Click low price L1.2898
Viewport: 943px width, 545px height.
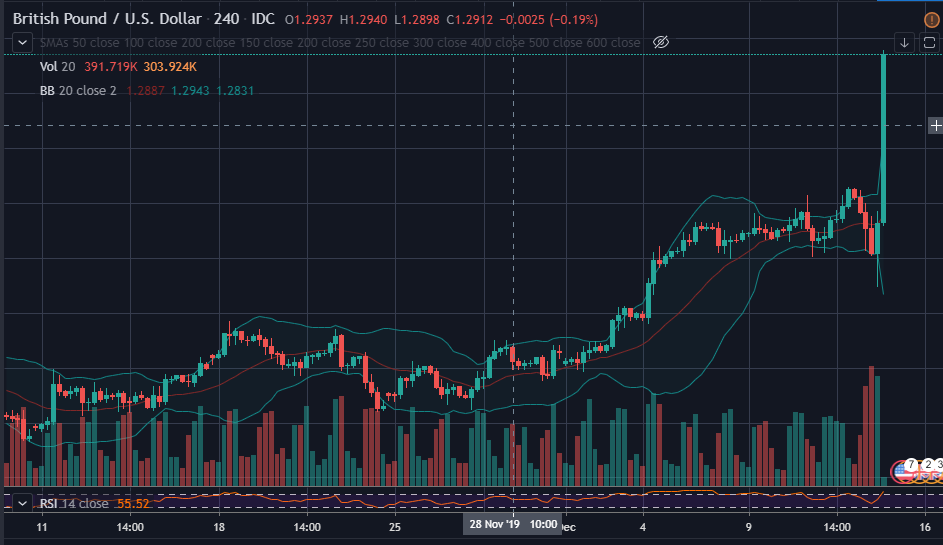click(417, 20)
